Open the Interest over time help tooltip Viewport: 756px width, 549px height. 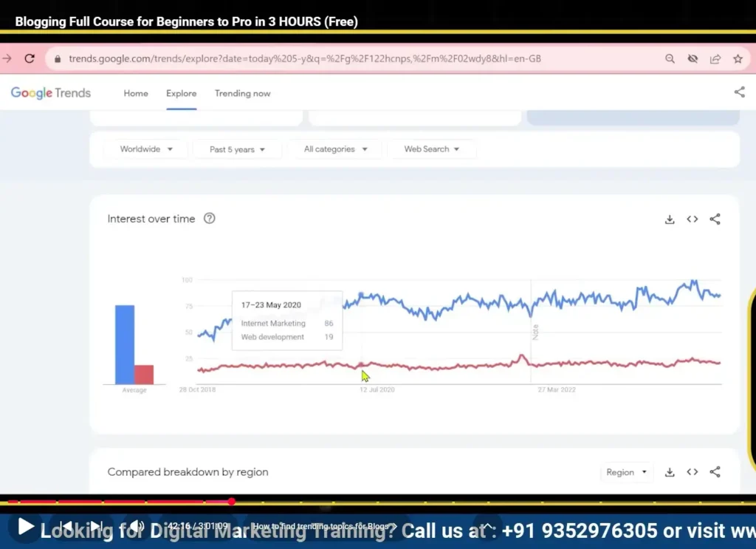(x=209, y=218)
